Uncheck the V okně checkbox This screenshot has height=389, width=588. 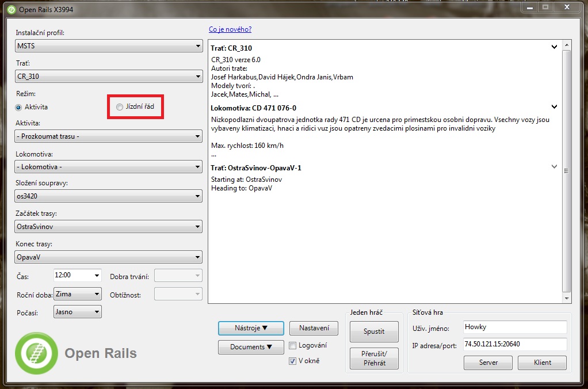tap(293, 361)
